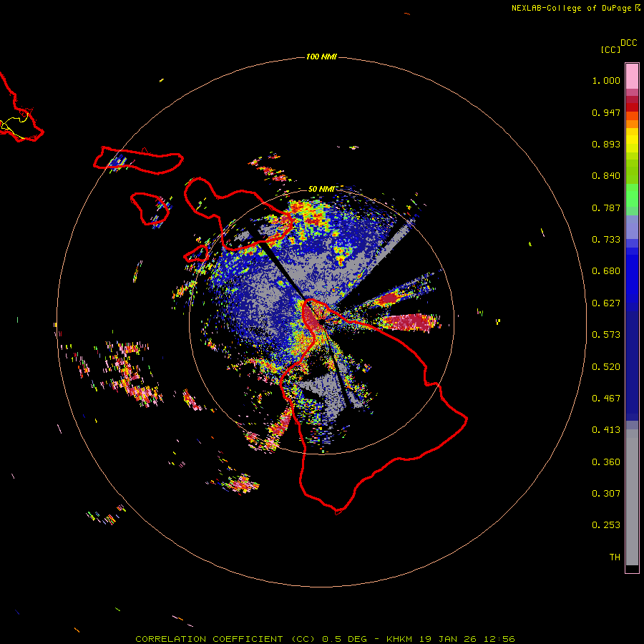
Task: Pick the red swatch beside 0.947
Action: coord(632,107)
